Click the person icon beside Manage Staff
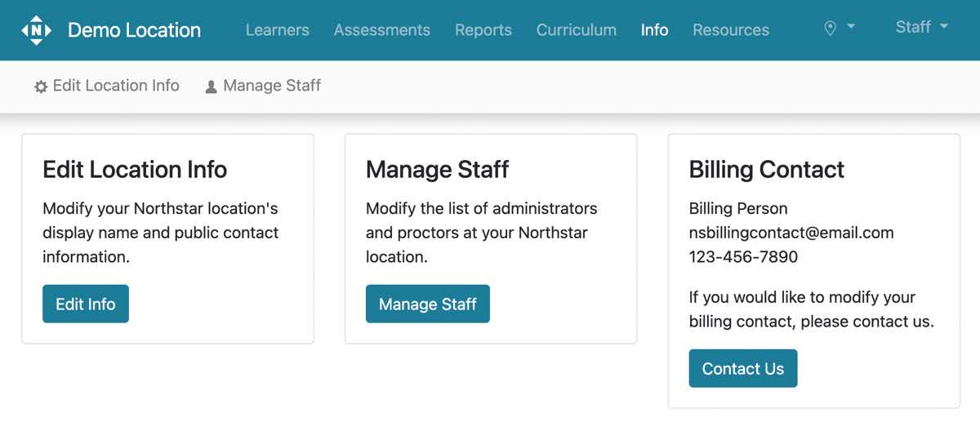 tap(211, 87)
